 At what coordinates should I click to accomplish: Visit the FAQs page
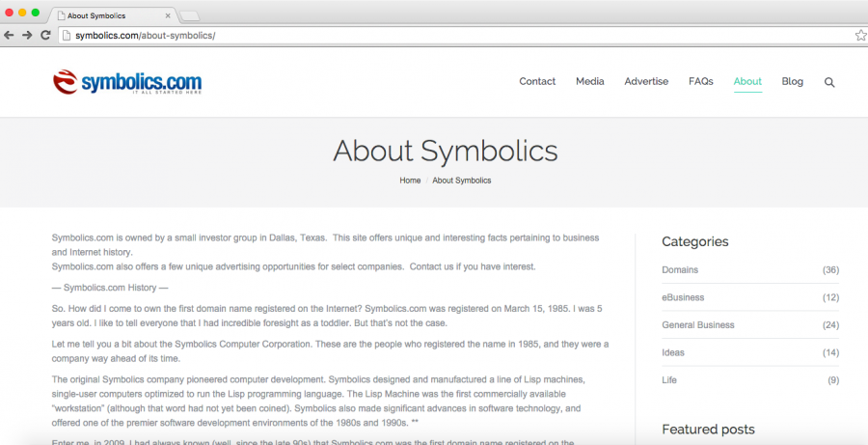701,82
